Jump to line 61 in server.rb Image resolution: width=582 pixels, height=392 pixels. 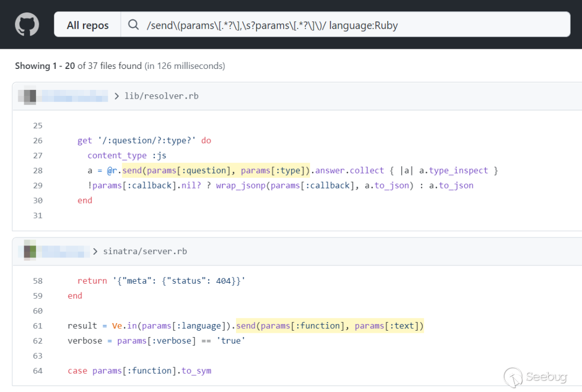tap(37, 326)
